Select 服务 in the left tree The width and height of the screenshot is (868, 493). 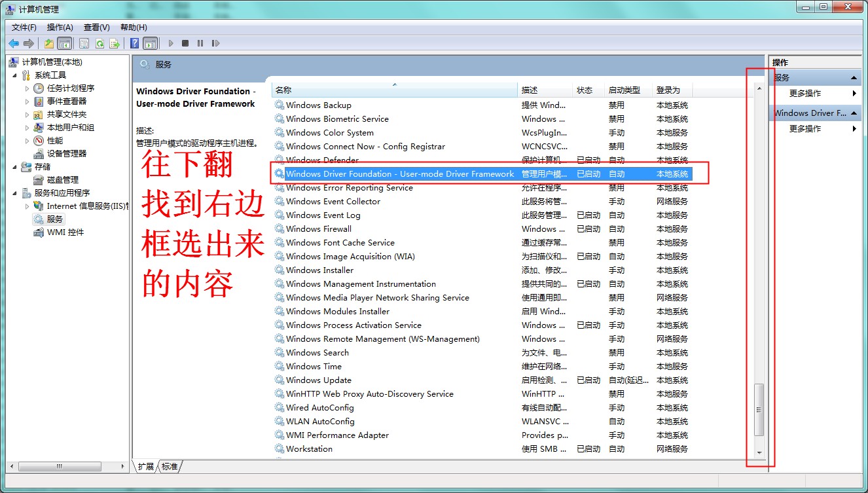click(55, 219)
